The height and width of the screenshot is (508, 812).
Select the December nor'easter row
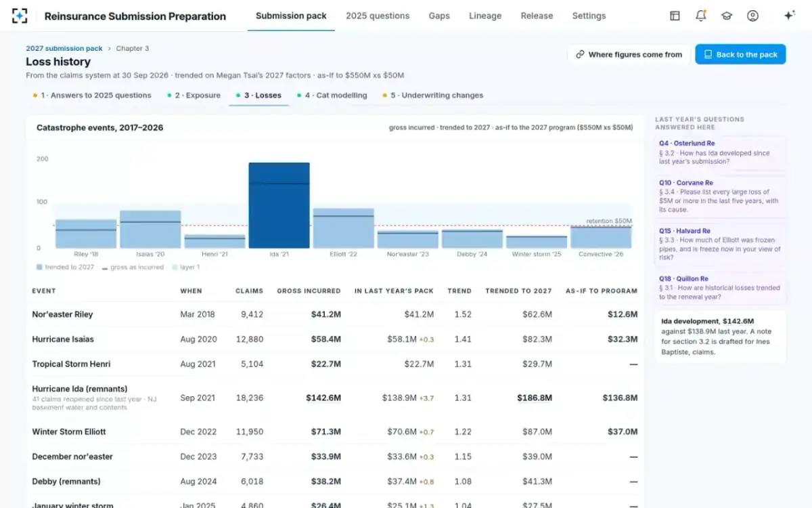pos(335,457)
